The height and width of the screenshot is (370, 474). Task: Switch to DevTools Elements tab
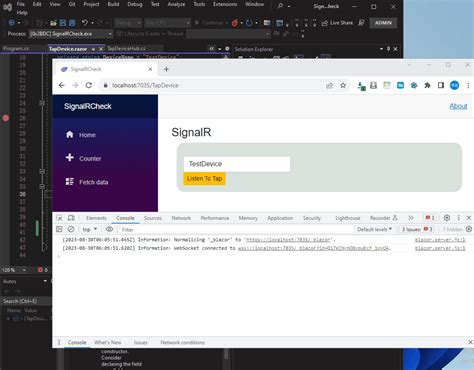pyautogui.click(x=96, y=218)
